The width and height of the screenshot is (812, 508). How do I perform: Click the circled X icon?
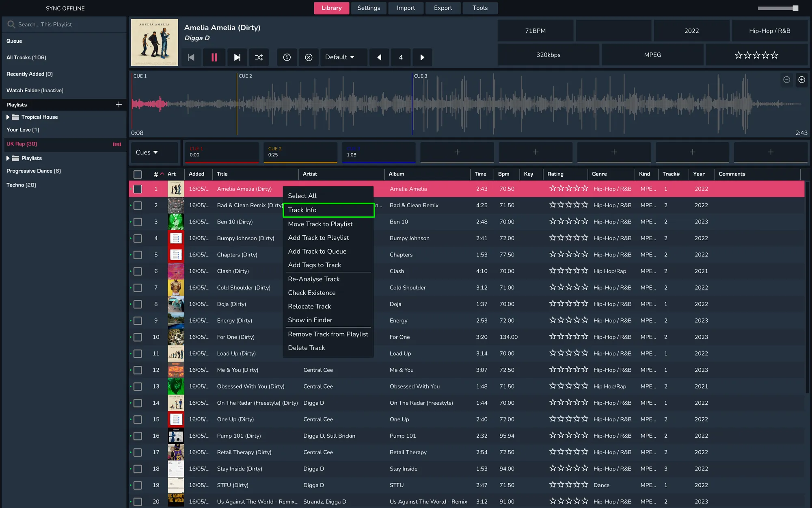pos(309,57)
